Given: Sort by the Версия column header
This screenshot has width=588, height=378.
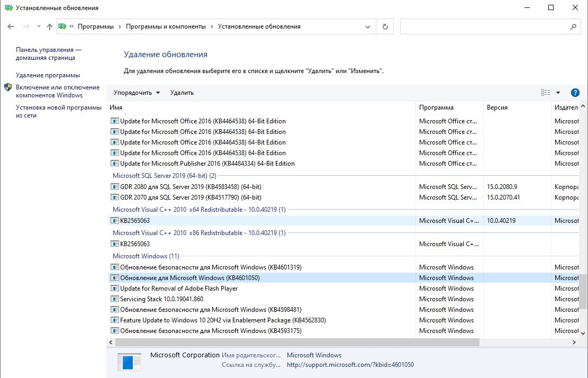Looking at the screenshot, I should [x=517, y=107].
